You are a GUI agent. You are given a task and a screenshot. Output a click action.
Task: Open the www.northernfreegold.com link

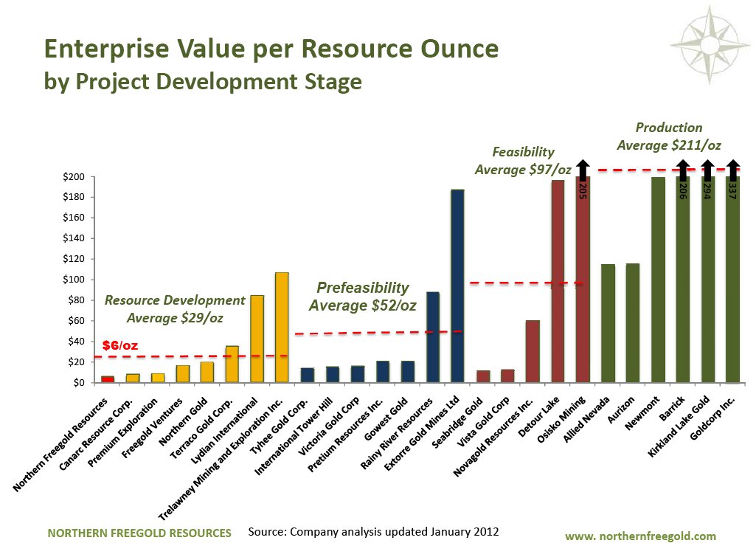tap(640, 536)
